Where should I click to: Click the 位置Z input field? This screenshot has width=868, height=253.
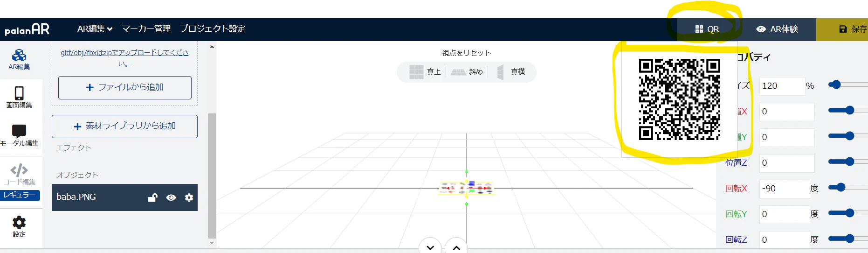(787, 163)
